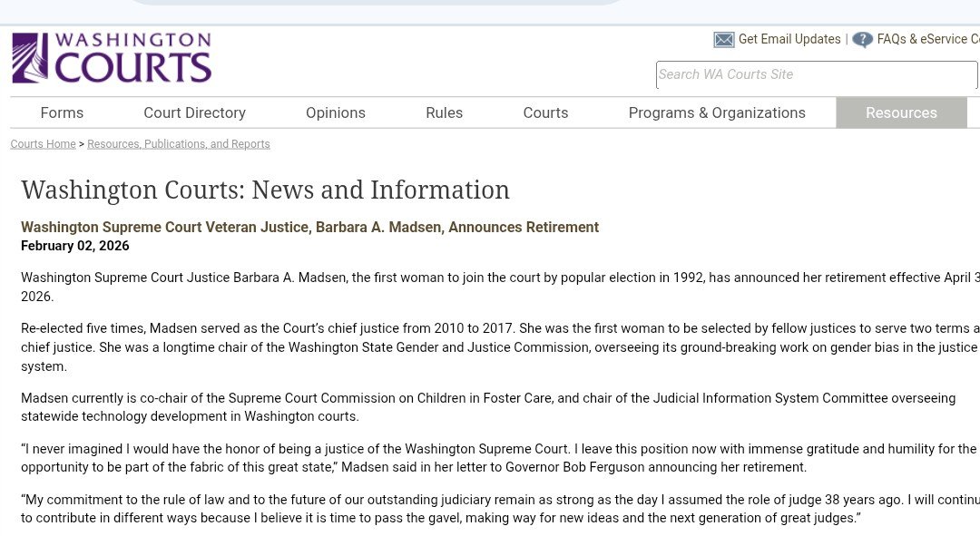Viewport: 980px width, 536px height.
Task: Click quote starting 'My commitment to the rule'
Action: (500, 509)
